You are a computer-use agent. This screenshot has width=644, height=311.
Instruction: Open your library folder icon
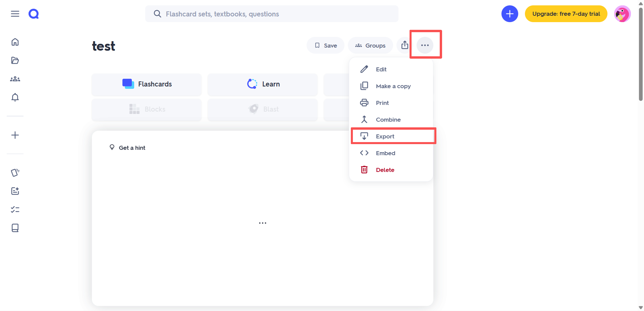[x=15, y=60]
